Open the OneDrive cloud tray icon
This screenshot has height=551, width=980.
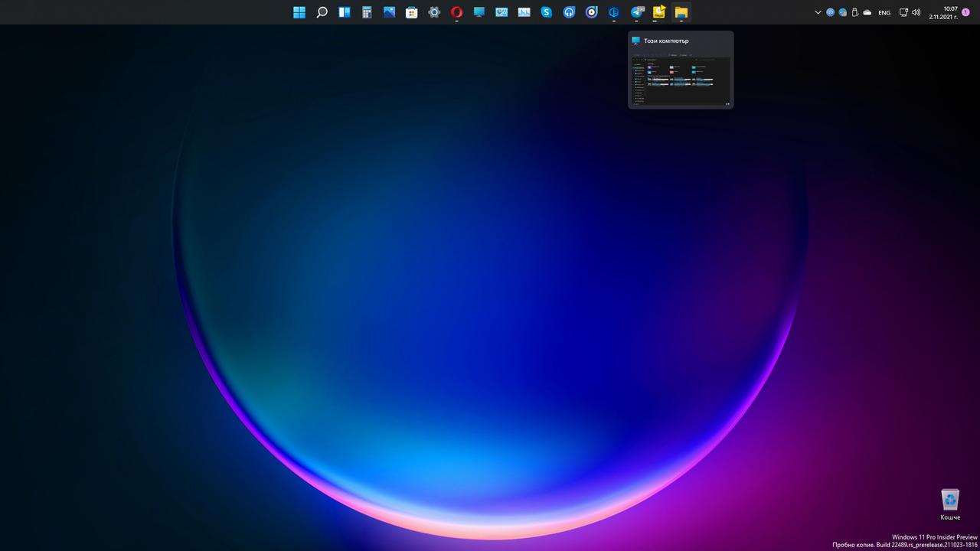pos(867,12)
